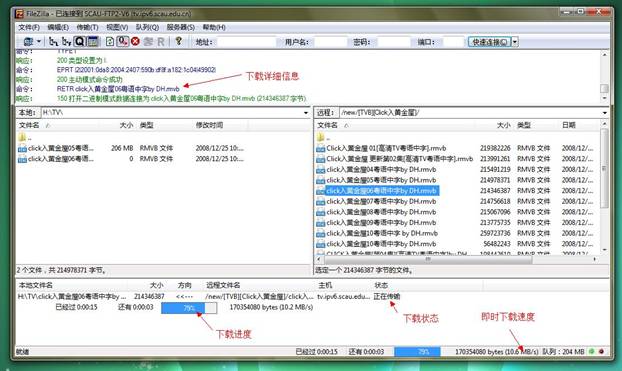Select remote file with size 56482243
622x371 pixels.
tap(456, 244)
